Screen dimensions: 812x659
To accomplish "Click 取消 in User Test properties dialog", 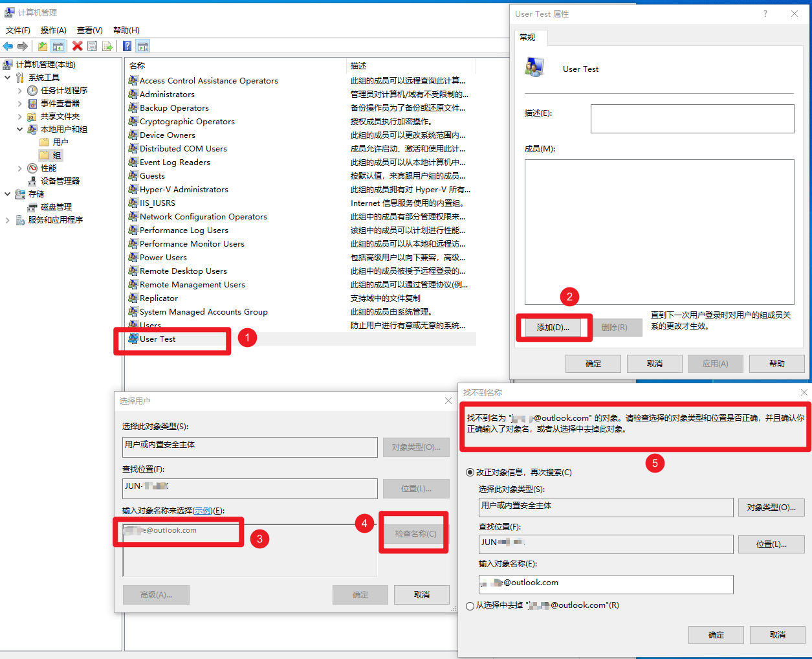I will [x=655, y=364].
